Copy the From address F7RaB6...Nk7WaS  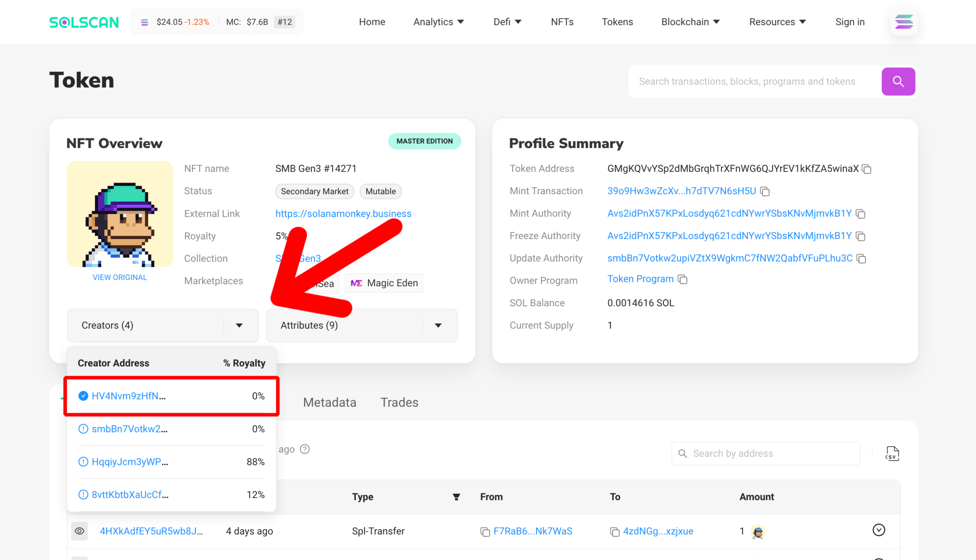point(485,532)
